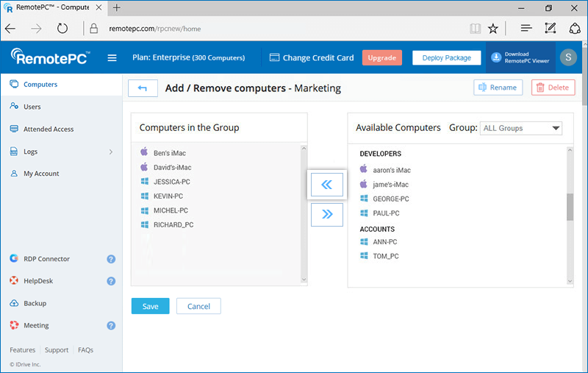Click the browser back button
This screenshot has width=588, height=373.
[10, 29]
